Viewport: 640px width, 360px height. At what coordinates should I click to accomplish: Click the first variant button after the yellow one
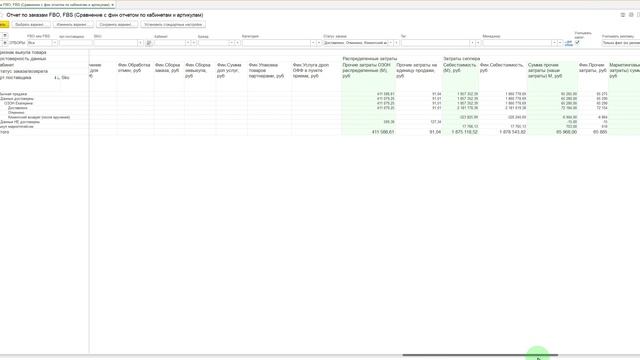point(31,24)
